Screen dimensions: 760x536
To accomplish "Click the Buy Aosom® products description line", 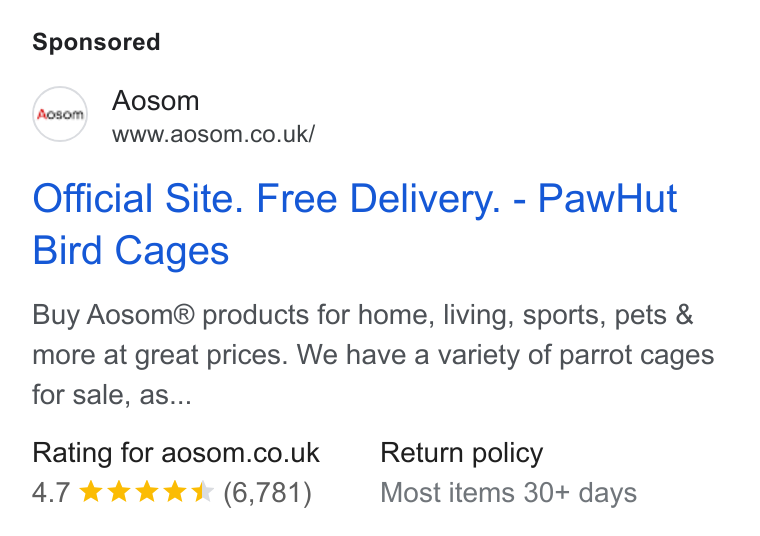I will tap(363, 315).
